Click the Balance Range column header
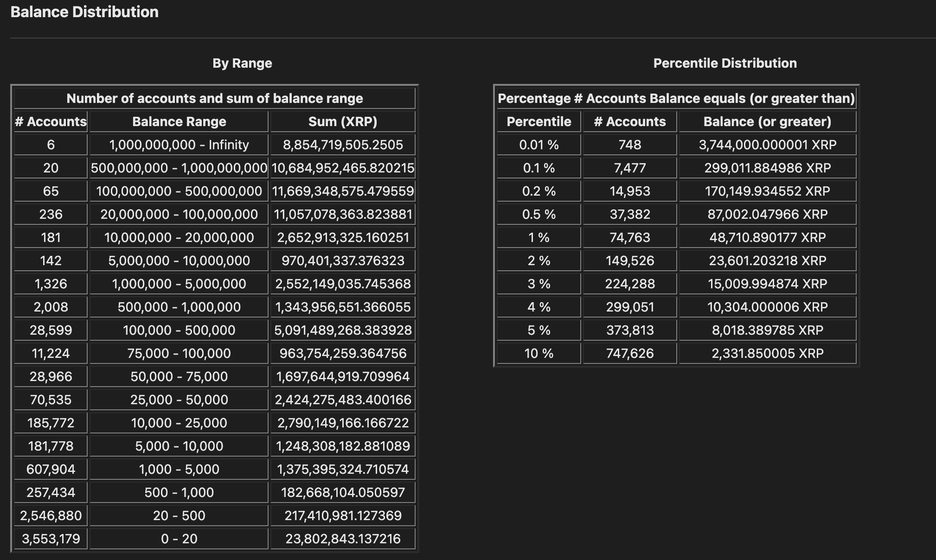This screenshot has height=560, width=936. point(179,121)
